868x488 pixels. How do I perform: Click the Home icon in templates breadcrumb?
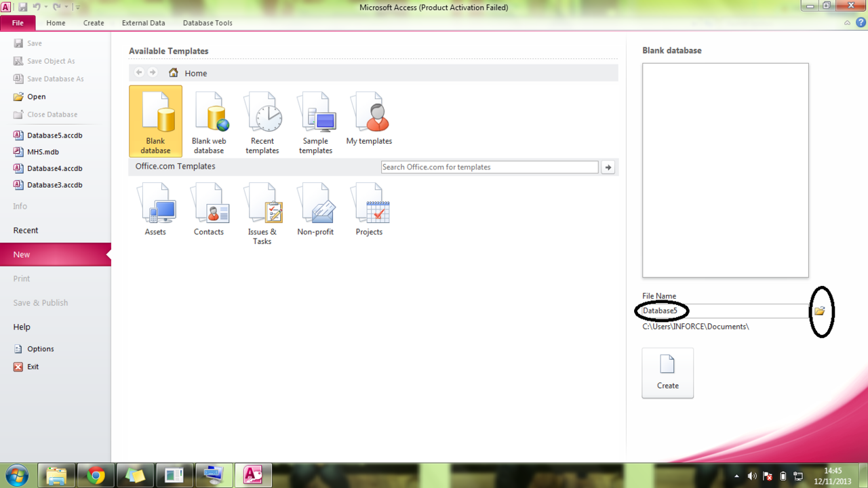click(x=174, y=73)
